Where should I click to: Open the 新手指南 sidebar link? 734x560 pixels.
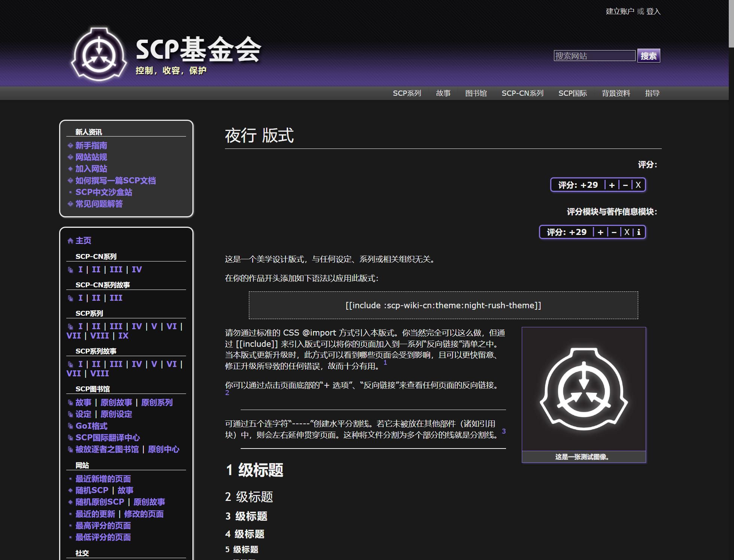pyautogui.click(x=91, y=146)
